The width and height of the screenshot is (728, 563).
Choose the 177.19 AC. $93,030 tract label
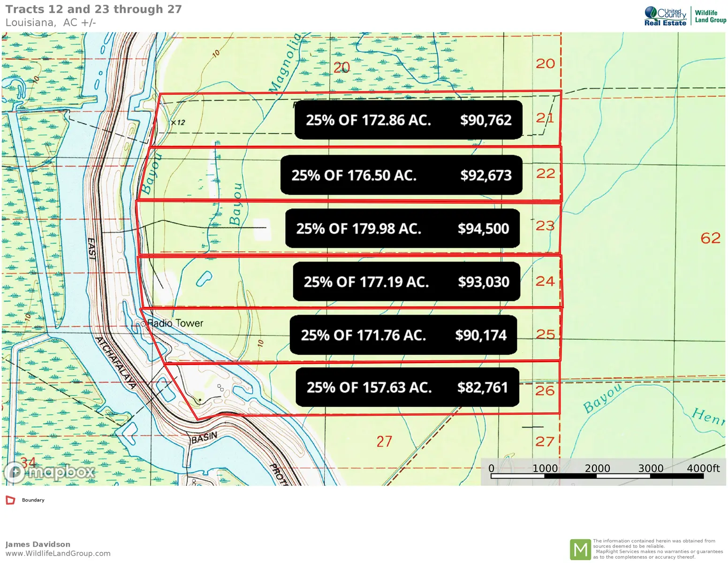click(406, 282)
